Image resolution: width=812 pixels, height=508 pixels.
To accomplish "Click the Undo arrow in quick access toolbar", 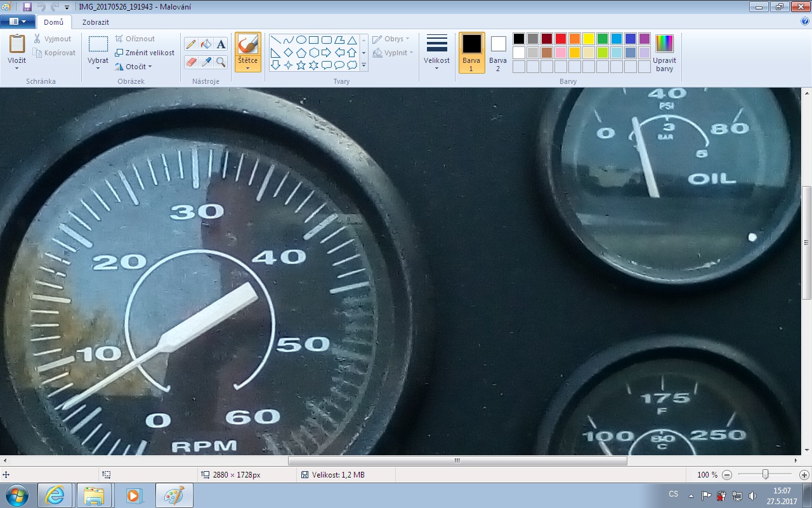I will tap(41, 7).
